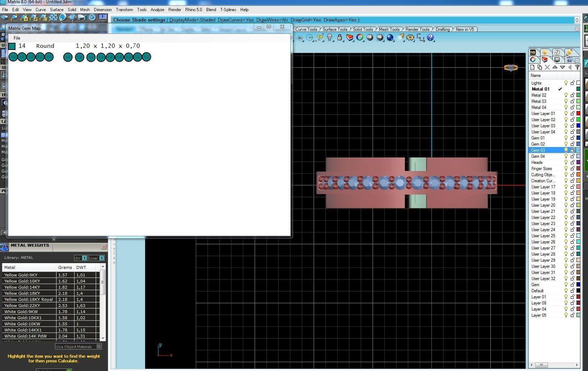Click the Grams column header
Viewport: 588px width, 371px height.
(x=65, y=267)
